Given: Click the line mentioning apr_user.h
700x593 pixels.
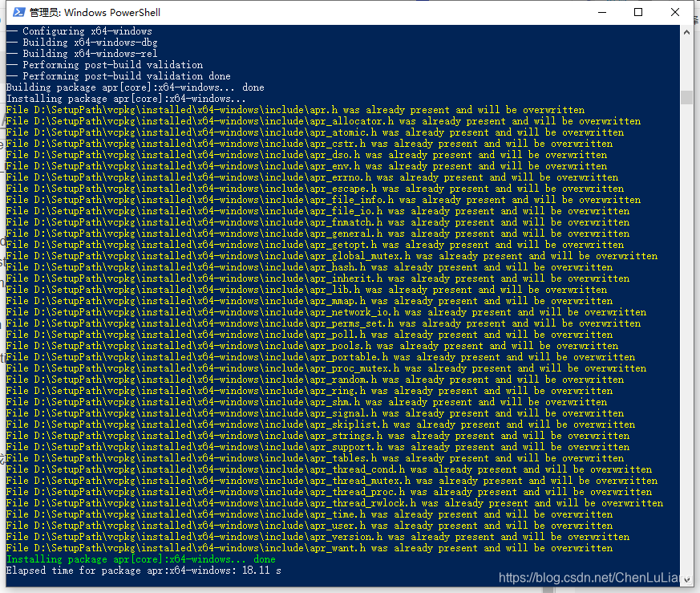Looking at the screenshot, I should pos(310,526).
